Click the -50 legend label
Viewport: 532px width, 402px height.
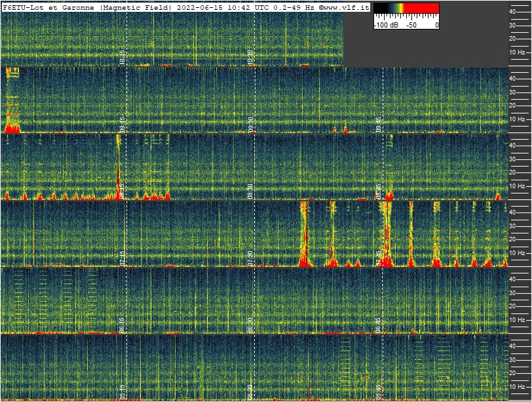pos(411,25)
